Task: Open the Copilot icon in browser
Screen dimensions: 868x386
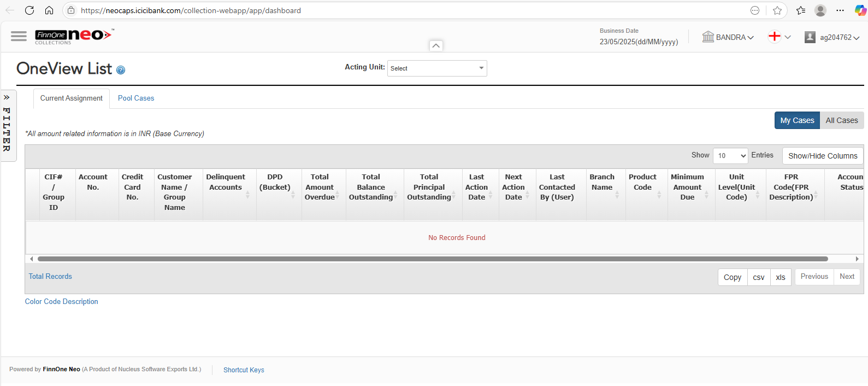Action: tap(860, 10)
